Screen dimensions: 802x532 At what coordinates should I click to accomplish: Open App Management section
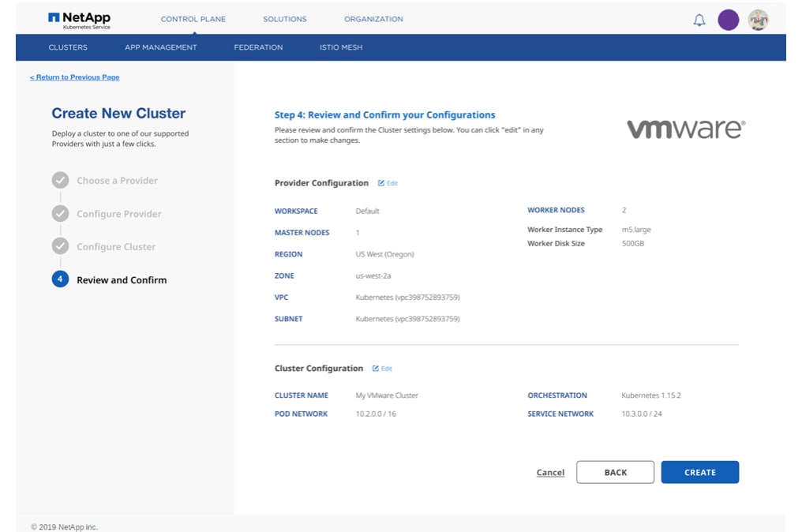pyautogui.click(x=160, y=47)
